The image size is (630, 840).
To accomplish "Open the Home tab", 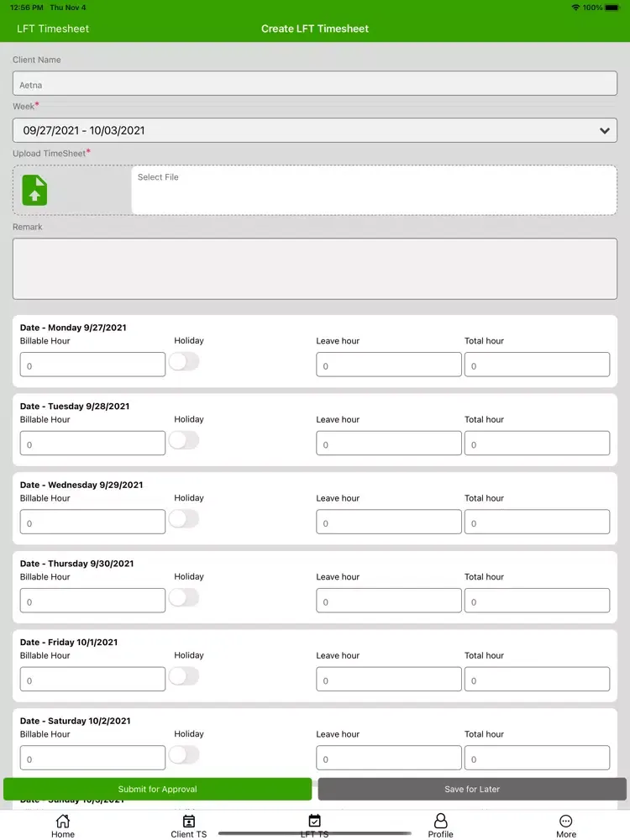I will [x=63, y=826].
